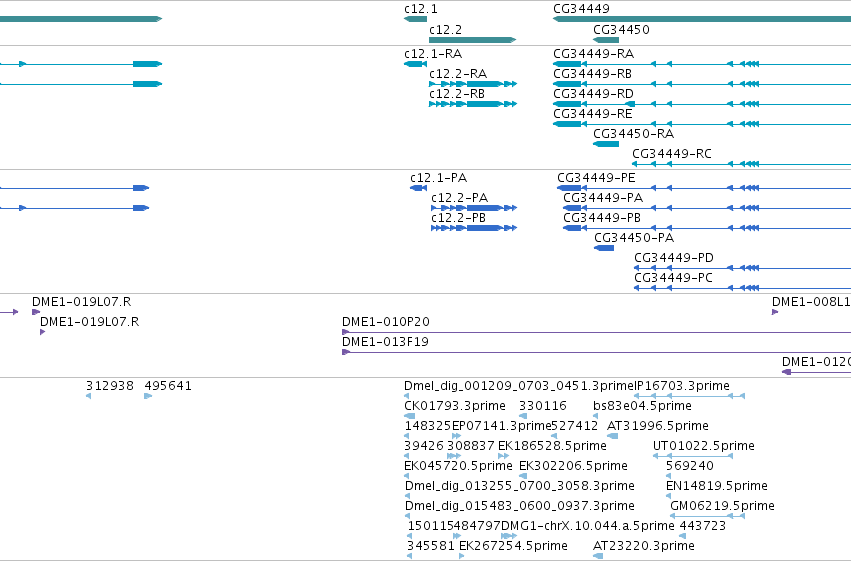Open protein CG34449-PE
The width and height of the screenshot is (851, 561).
pyautogui.click(x=596, y=178)
